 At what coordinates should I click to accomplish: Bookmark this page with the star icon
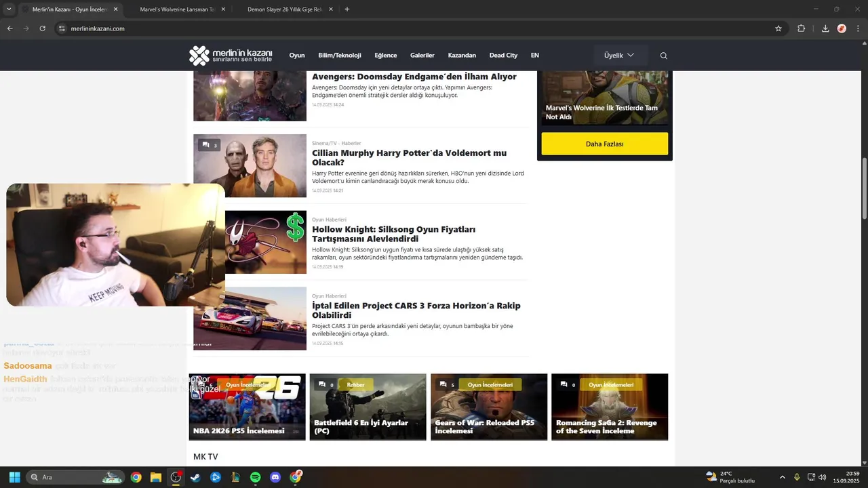pos(778,28)
